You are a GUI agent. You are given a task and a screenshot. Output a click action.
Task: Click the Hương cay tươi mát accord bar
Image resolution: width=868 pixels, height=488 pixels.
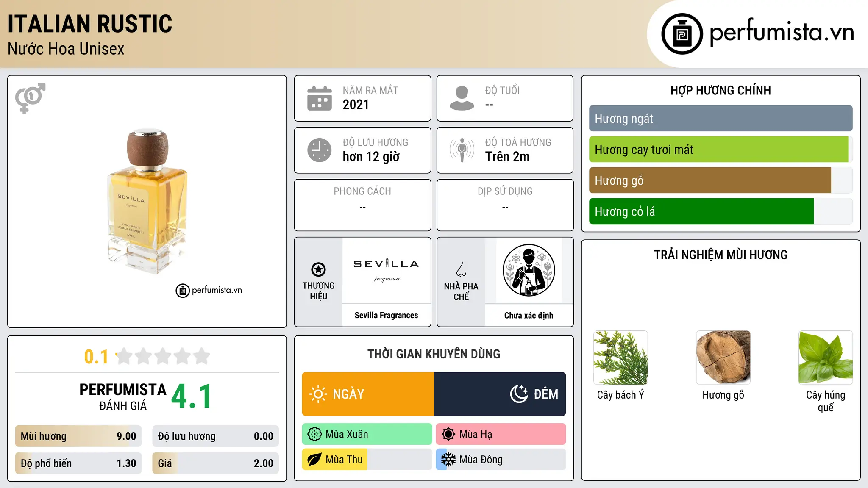point(721,150)
